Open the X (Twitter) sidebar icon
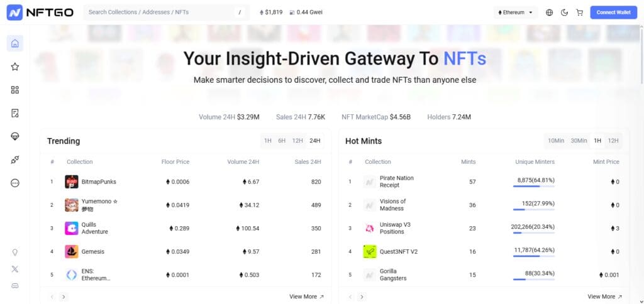Viewport: 644px width, 304px height. (15, 269)
